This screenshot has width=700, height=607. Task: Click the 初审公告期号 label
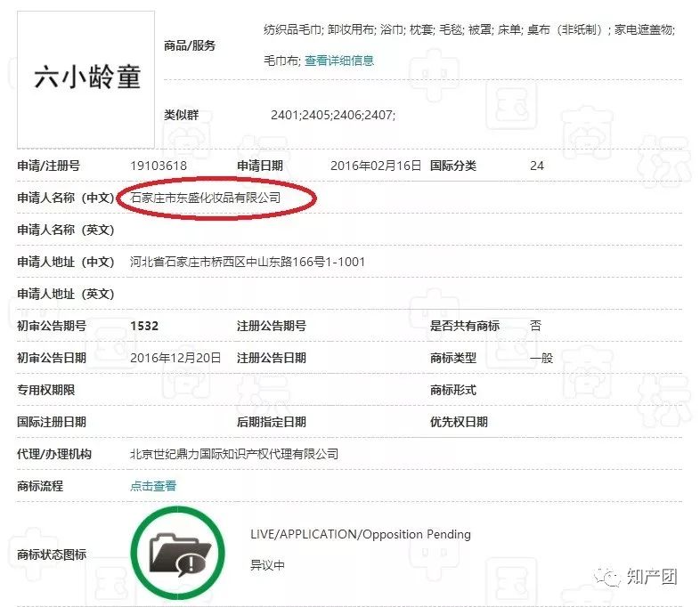click(52, 326)
